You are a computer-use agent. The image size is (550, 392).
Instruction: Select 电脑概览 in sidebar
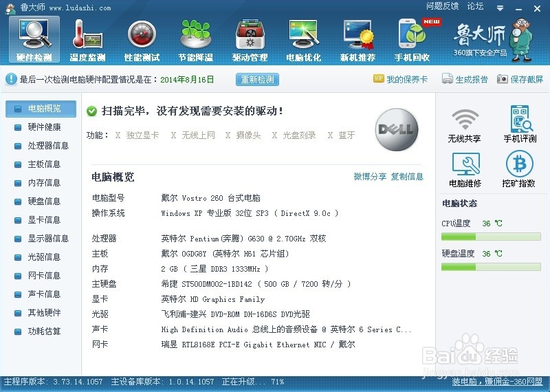41,109
